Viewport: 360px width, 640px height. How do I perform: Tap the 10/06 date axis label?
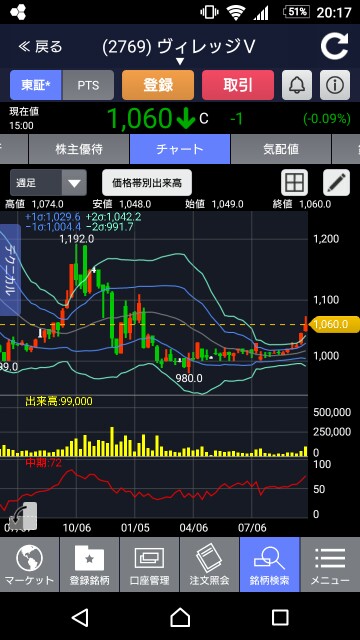pos(76,527)
